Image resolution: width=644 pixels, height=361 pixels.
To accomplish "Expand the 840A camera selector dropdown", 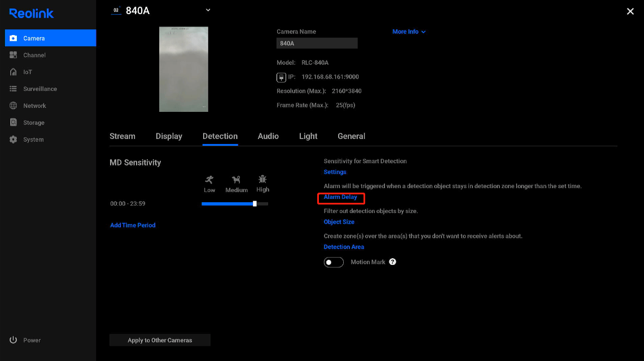I will pyautogui.click(x=208, y=10).
